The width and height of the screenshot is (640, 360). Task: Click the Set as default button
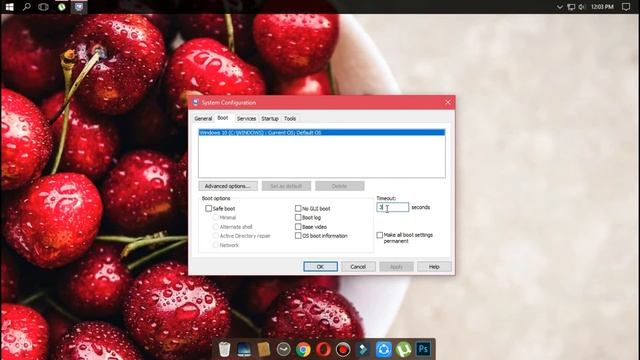pos(286,186)
